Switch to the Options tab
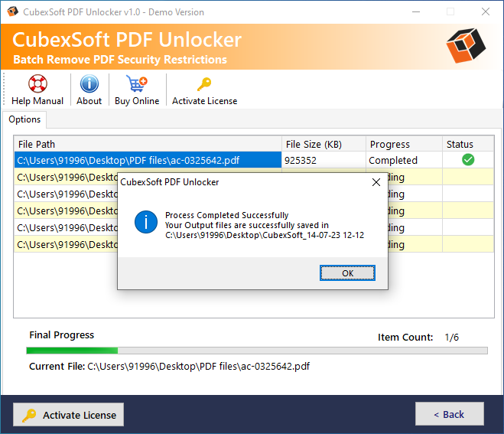 coord(25,119)
